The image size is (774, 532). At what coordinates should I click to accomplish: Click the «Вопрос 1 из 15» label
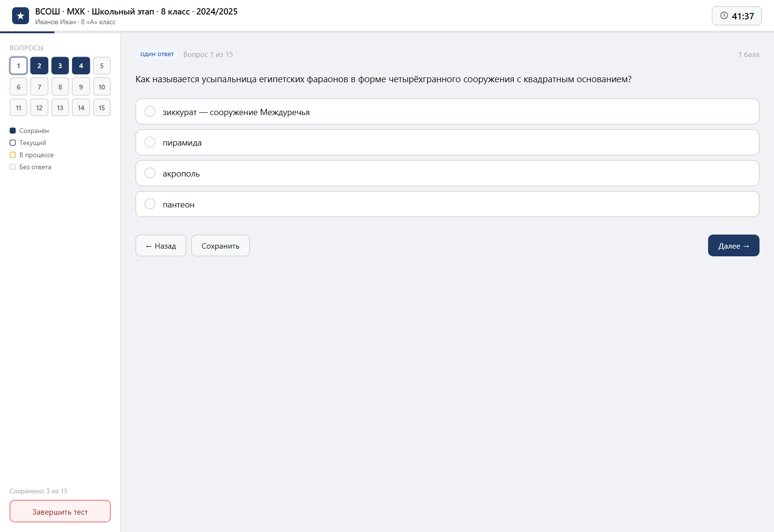[208, 55]
